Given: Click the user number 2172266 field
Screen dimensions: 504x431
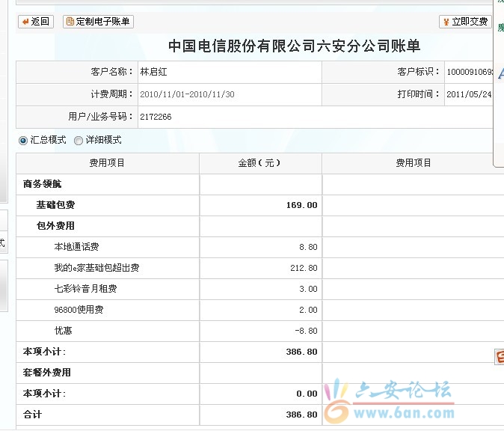Looking at the screenshot, I should click(156, 117).
